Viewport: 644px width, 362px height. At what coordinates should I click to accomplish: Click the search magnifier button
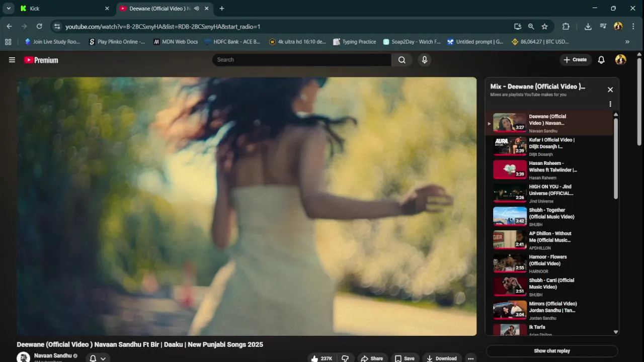[x=402, y=60]
